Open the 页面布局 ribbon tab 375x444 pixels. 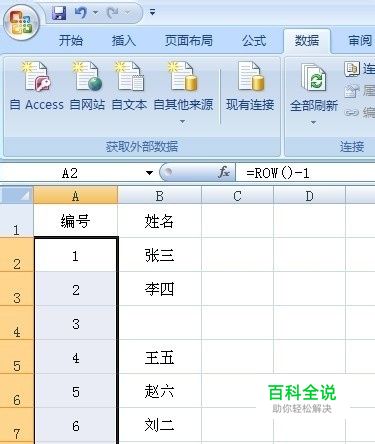tap(189, 41)
